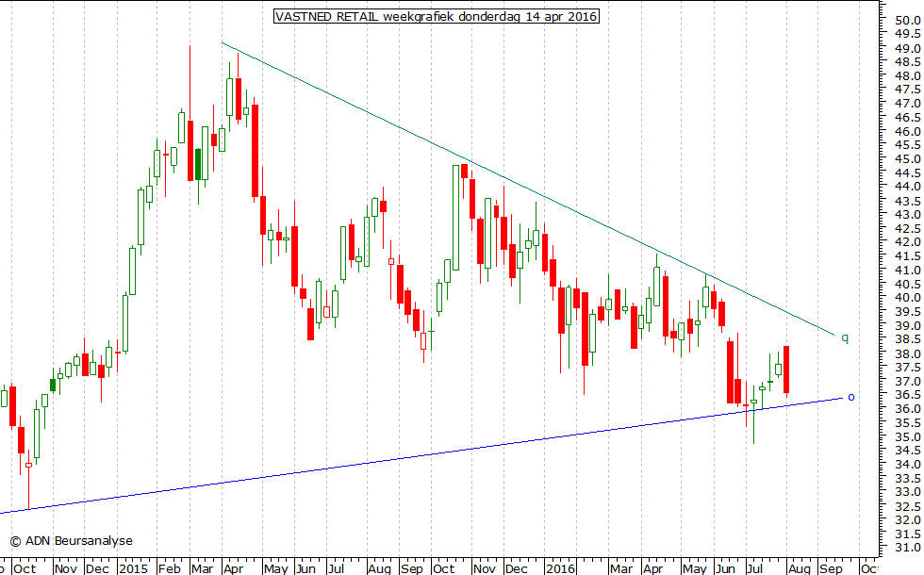Click the 32.0 price axis label
Image resolution: width=924 pixels, height=575 pixels.
(x=908, y=519)
